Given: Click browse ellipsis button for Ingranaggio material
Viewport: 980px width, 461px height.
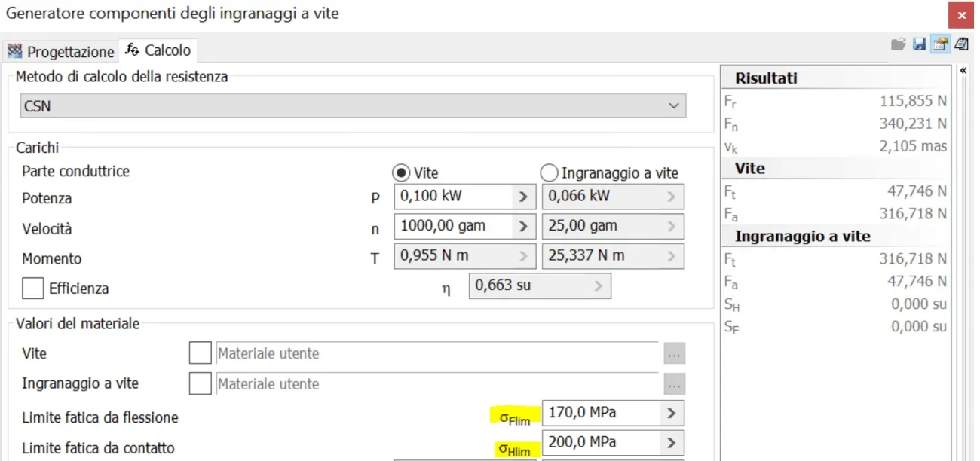Looking at the screenshot, I should coord(675,384).
